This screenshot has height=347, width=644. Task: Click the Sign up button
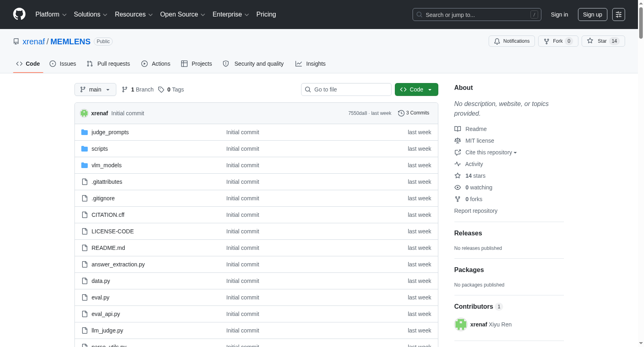592,15
